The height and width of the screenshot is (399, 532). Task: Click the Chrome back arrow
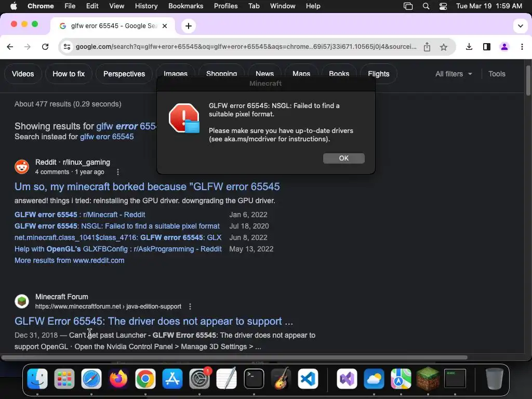pyautogui.click(x=10, y=47)
